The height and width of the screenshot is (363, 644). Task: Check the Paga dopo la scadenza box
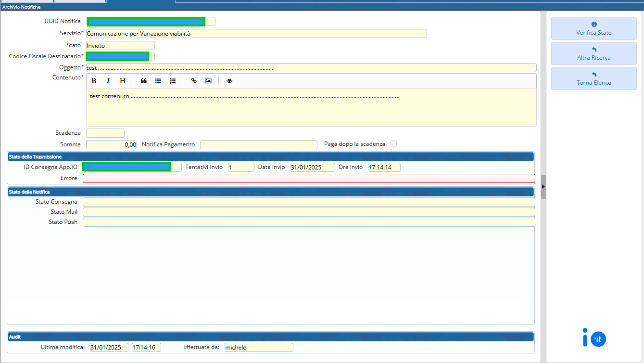pyautogui.click(x=394, y=143)
